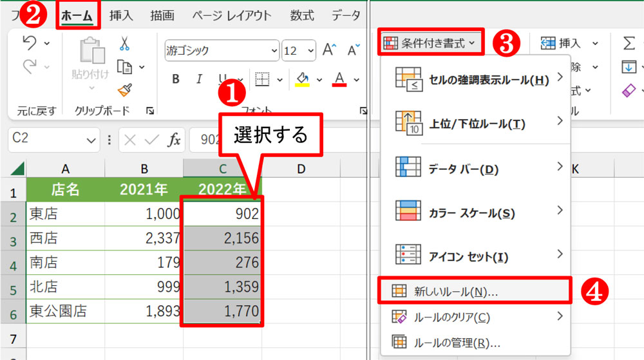Apply red font color A
644x360 pixels.
339,79
